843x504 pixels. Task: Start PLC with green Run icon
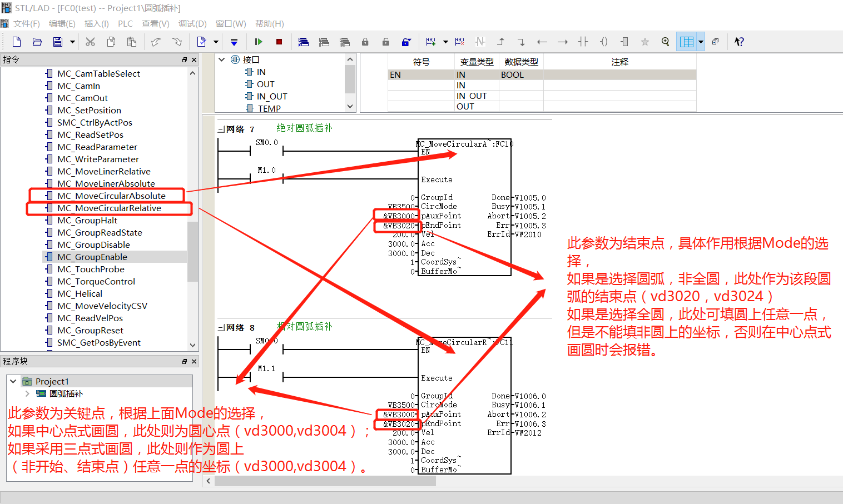pos(259,42)
